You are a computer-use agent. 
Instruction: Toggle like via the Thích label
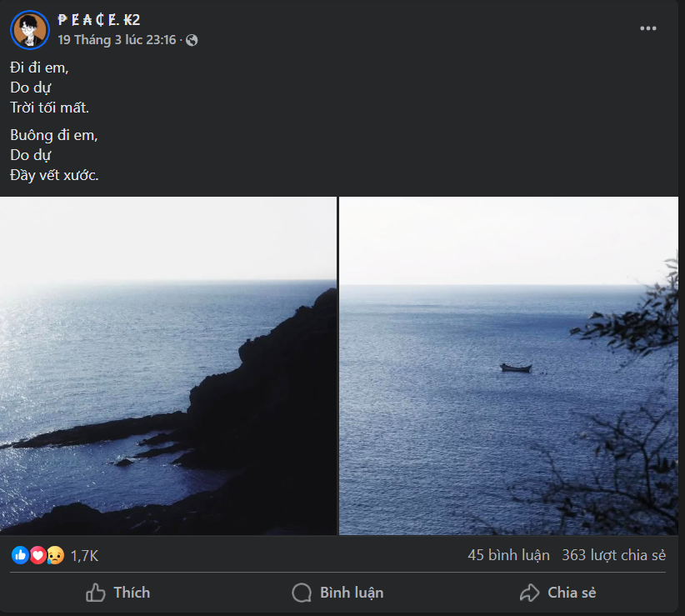pyautogui.click(x=132, y=593)
